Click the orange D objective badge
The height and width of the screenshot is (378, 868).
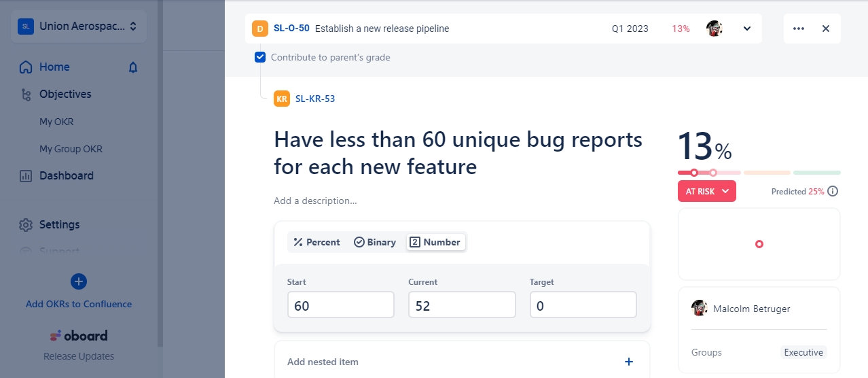[x=260, y=29]
